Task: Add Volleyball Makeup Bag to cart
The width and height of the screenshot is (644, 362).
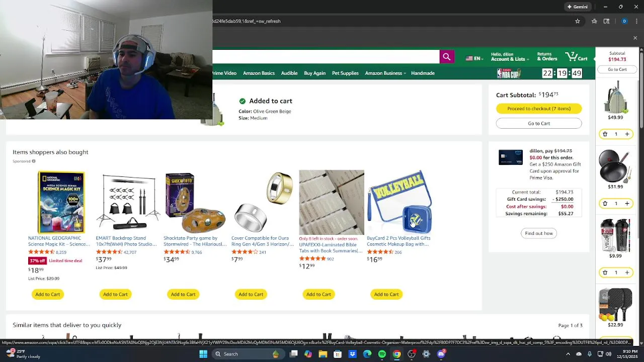Action: (386, 294)
